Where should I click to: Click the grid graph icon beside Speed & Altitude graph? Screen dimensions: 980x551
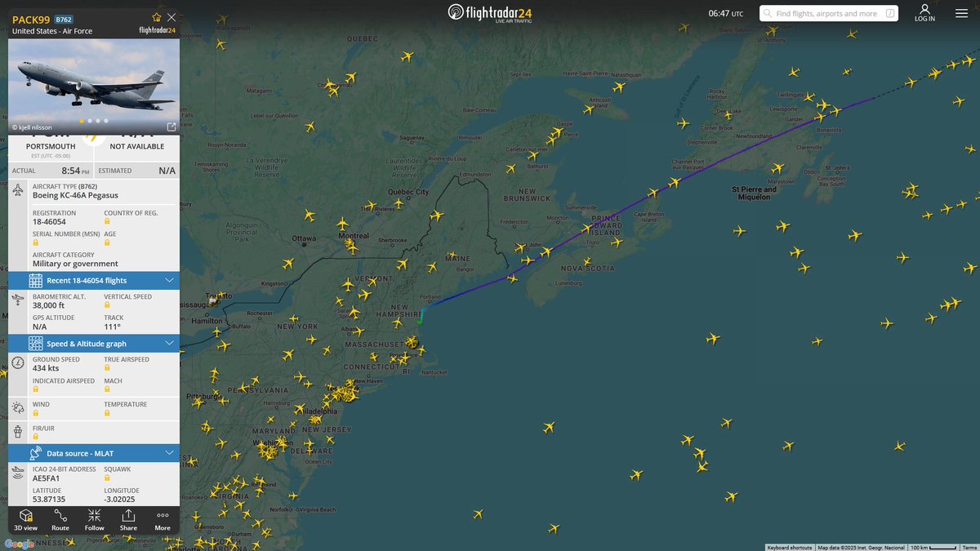coord(36,344)
